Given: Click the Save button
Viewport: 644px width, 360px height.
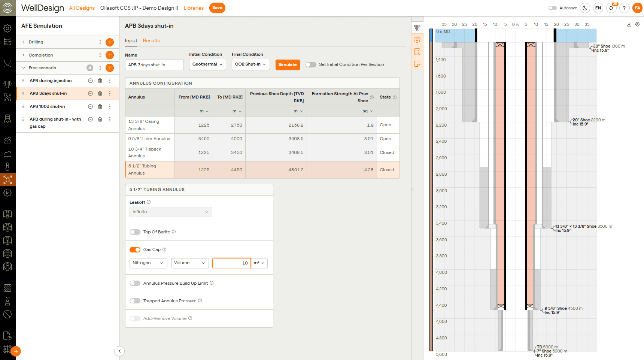Looking at the screenshot, I should pos(217,8).
